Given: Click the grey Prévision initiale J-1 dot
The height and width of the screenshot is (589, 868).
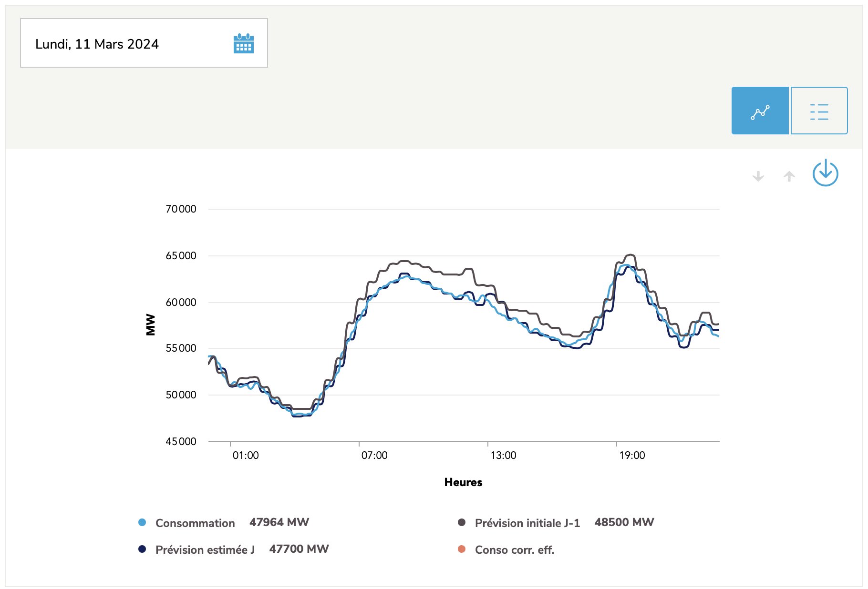Looking at the screenshot, I should [462, 523].
